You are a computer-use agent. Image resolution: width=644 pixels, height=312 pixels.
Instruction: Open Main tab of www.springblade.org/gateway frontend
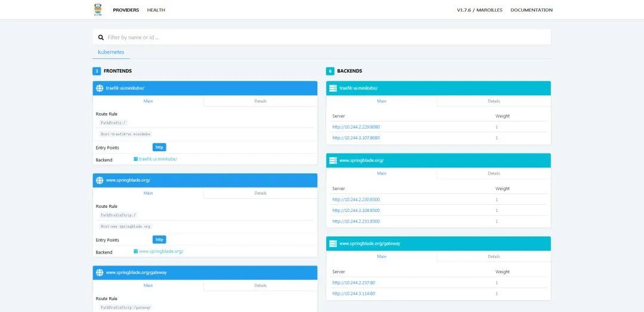coord(148,285)
